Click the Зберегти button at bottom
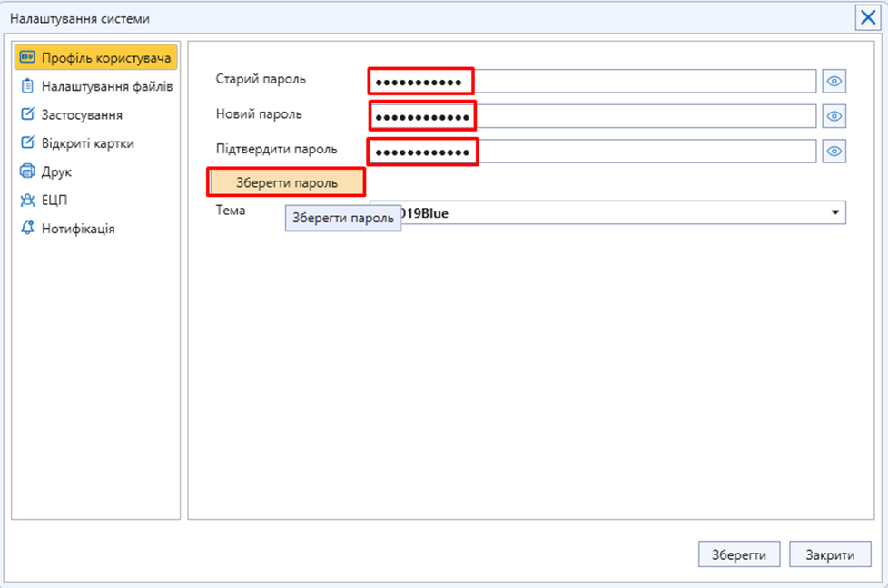Viewport: 888px width, 588px height. (x=738, y=555)
